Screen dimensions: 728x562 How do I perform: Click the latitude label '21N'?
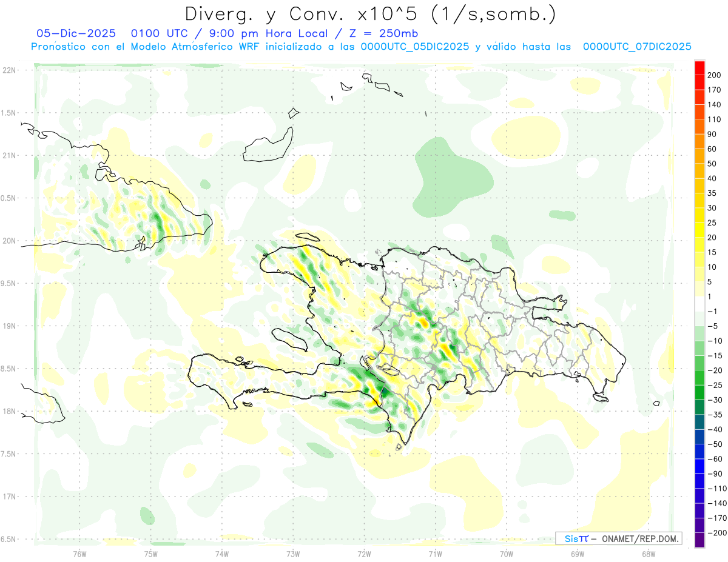point(9,156)
